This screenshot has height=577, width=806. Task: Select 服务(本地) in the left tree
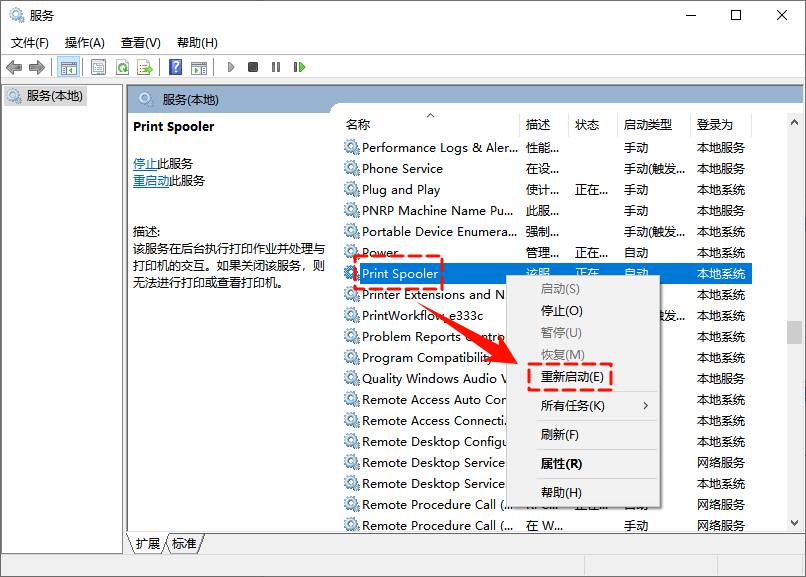click(54, 96)
